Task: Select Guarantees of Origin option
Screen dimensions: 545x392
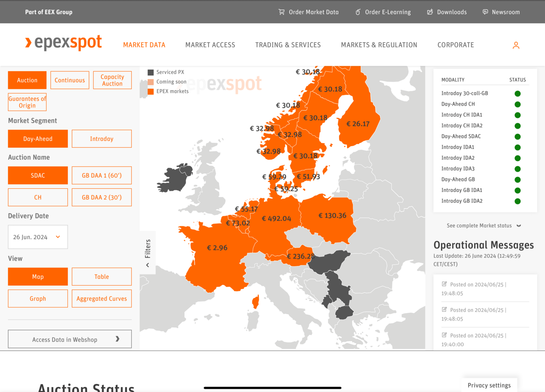Action: tap(27, 102)
